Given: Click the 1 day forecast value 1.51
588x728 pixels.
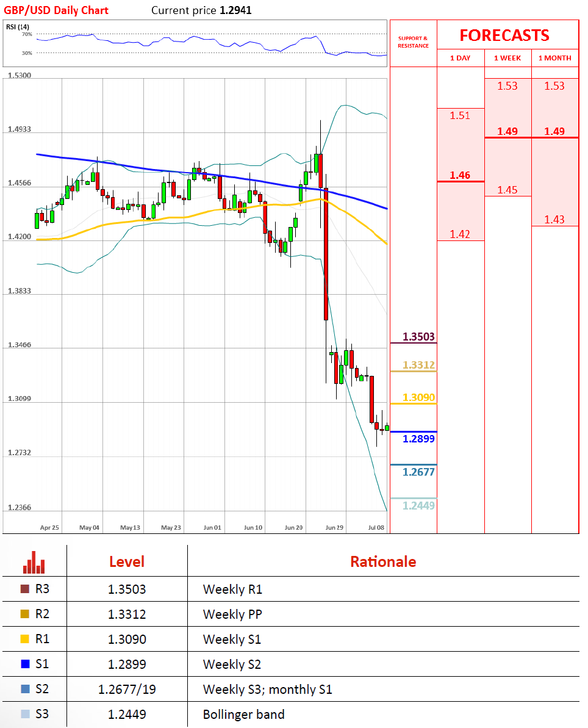Looking at the screenshot, I should tap(460, 115).
